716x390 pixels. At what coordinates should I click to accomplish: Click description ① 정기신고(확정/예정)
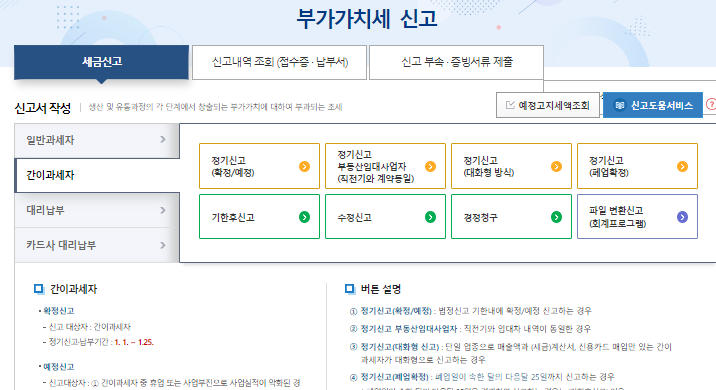tap(470, 311)
